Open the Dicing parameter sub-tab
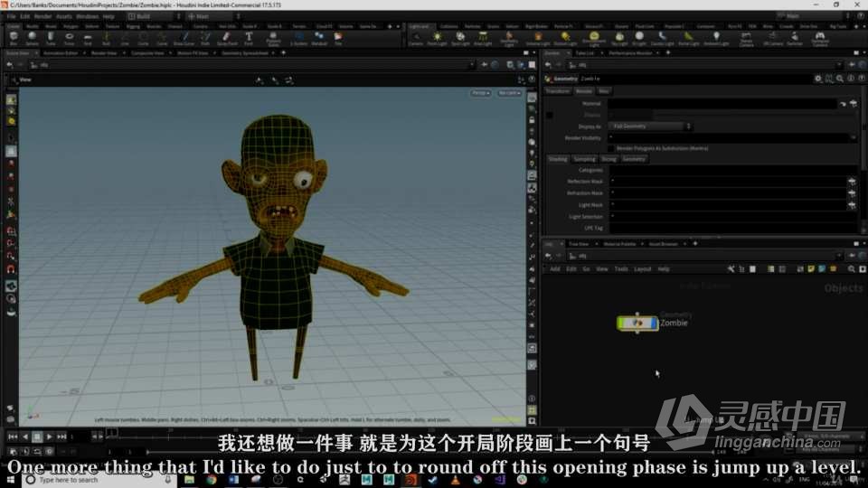 click(609, 159)
